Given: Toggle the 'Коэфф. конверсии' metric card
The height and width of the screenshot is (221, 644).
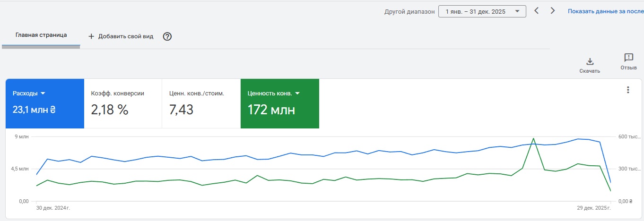Looking at the screenshot, I should [123, 103].
